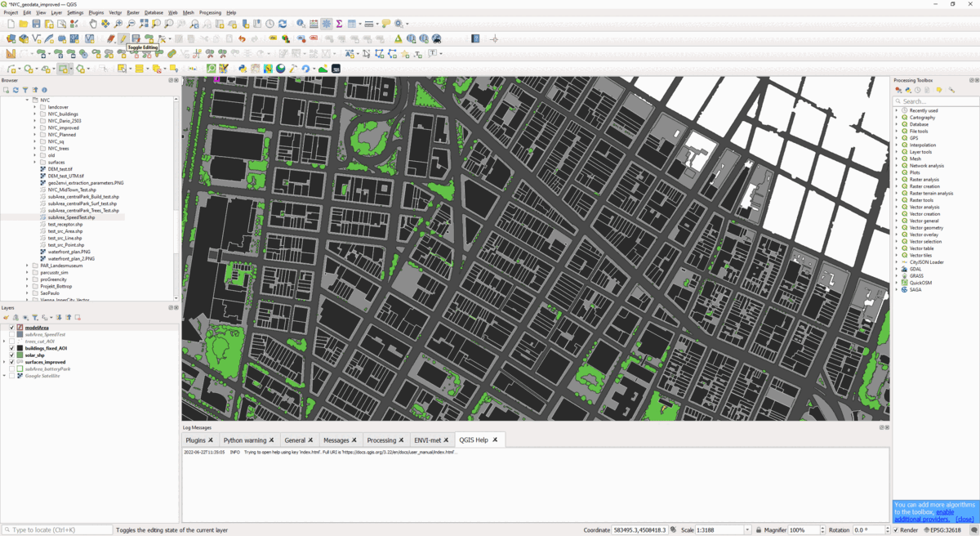Toggle the Render checkbox in status bar

click(896, 530)
